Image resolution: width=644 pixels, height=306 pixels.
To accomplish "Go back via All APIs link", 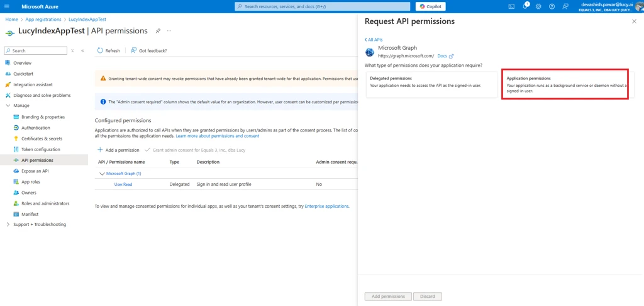I will tap(374, 40).
